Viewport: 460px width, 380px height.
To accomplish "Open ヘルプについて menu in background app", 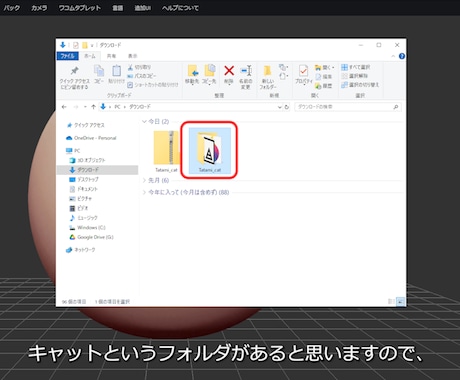I will click(x=180, y=8).
